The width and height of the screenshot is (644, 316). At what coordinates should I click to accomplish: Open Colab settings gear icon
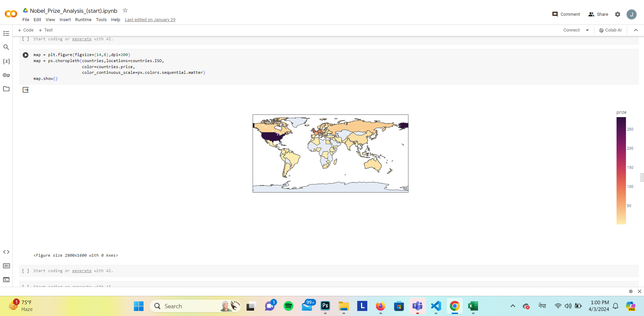click(618, 14)
